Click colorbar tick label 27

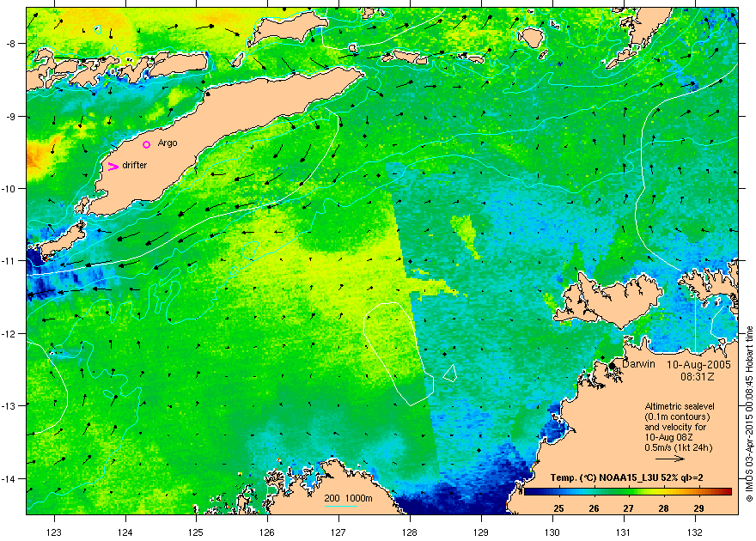tap(628, 508)
